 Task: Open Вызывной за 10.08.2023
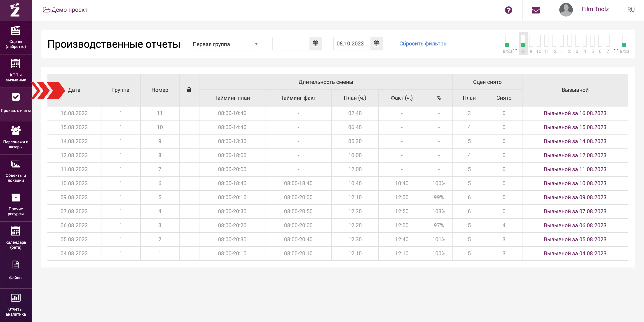click(x=575, y=183)
